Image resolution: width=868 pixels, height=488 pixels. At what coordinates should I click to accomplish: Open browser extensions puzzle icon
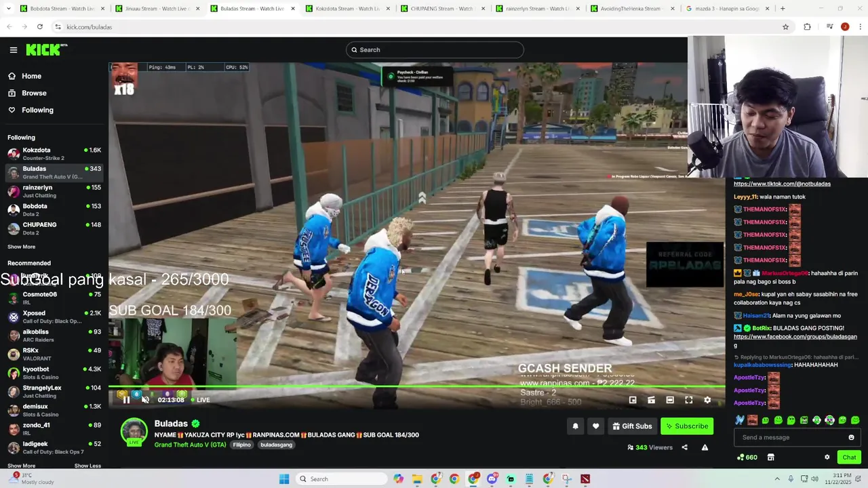807,27
